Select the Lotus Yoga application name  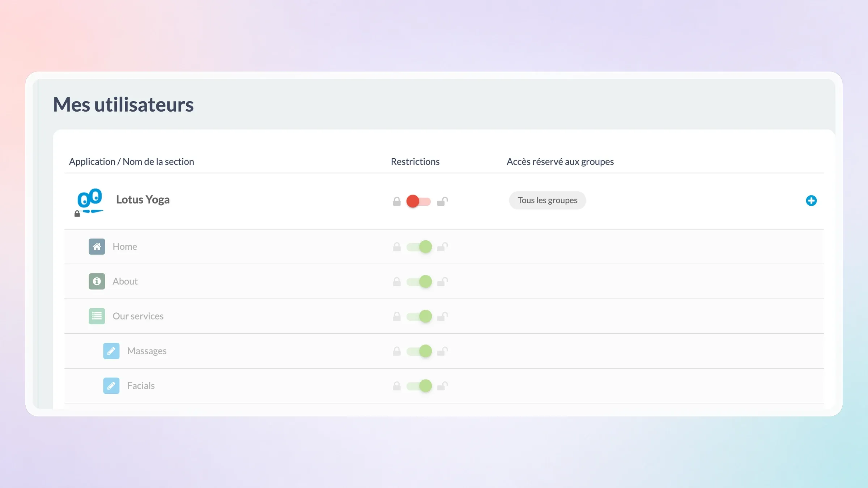click(143, 200)
